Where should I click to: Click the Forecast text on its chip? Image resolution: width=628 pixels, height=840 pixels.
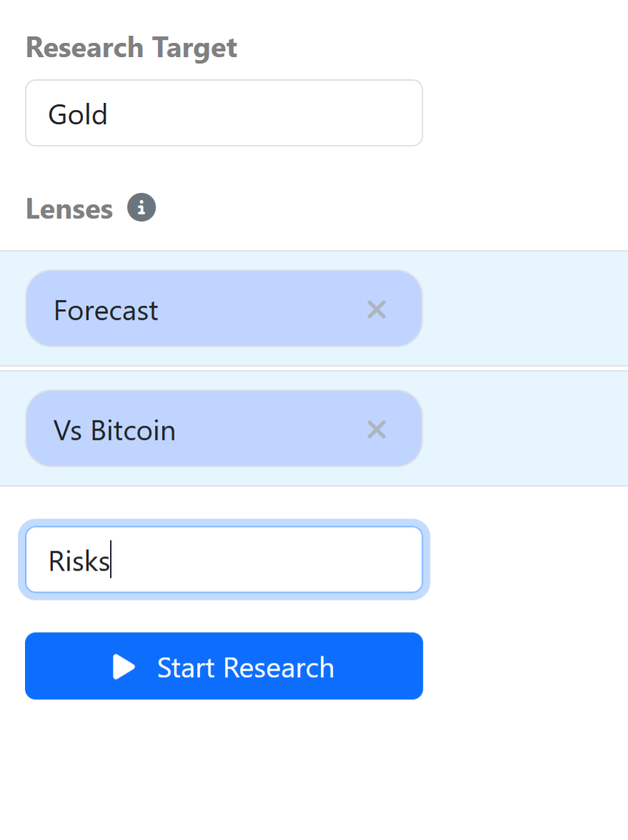click(x=106, y=311)
